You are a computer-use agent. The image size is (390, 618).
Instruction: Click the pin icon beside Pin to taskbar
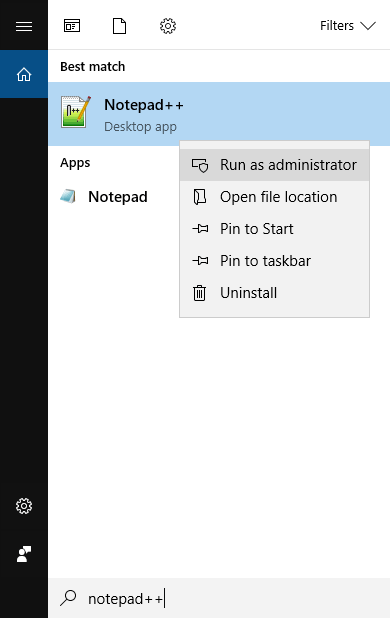pyautogui.click(x=200, y=261)
